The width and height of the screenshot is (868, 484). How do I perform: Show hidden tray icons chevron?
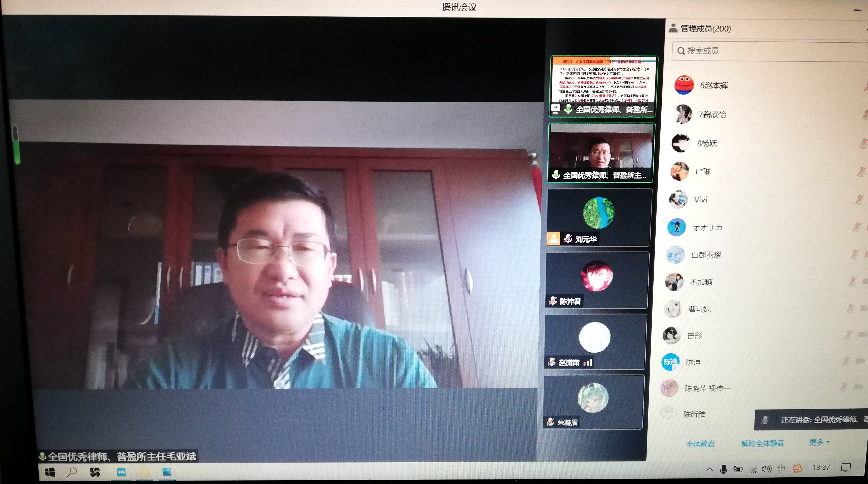click(709, 470)
